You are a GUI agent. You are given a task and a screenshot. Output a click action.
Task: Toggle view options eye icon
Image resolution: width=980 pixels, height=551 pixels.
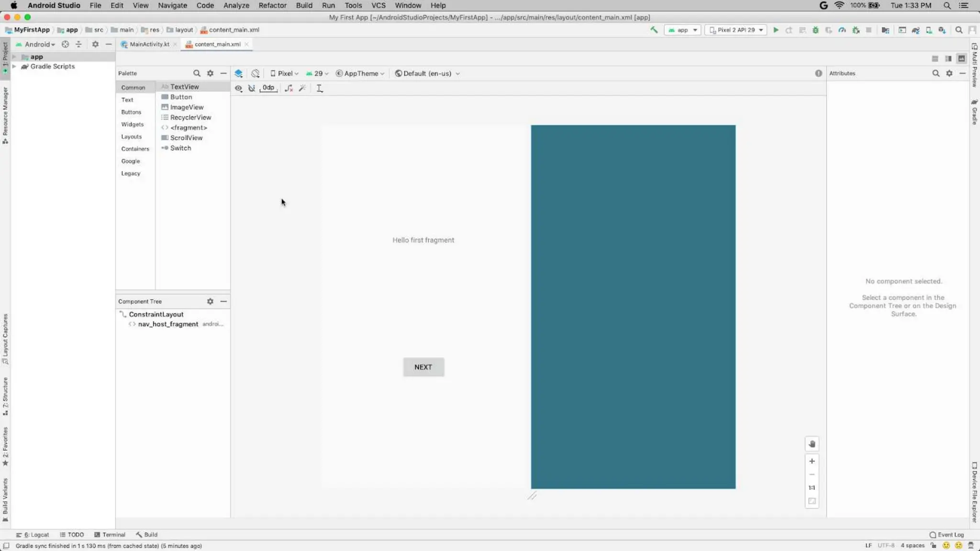point(238,88)
